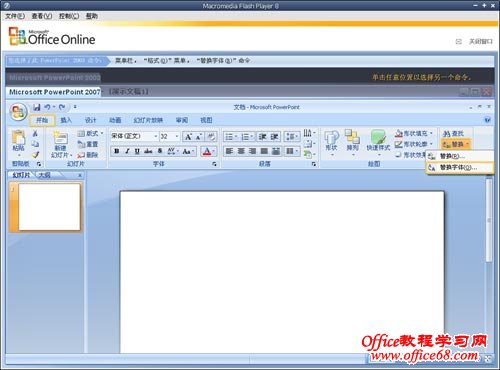Click the Cut scissors icon
Viewport: 500px width, 370px height.
35,133
